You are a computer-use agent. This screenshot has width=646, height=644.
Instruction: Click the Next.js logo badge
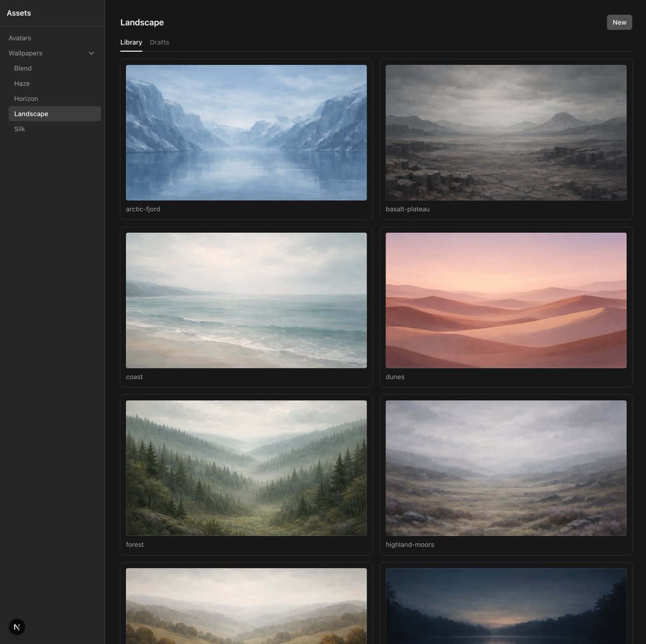click(17, 627)
